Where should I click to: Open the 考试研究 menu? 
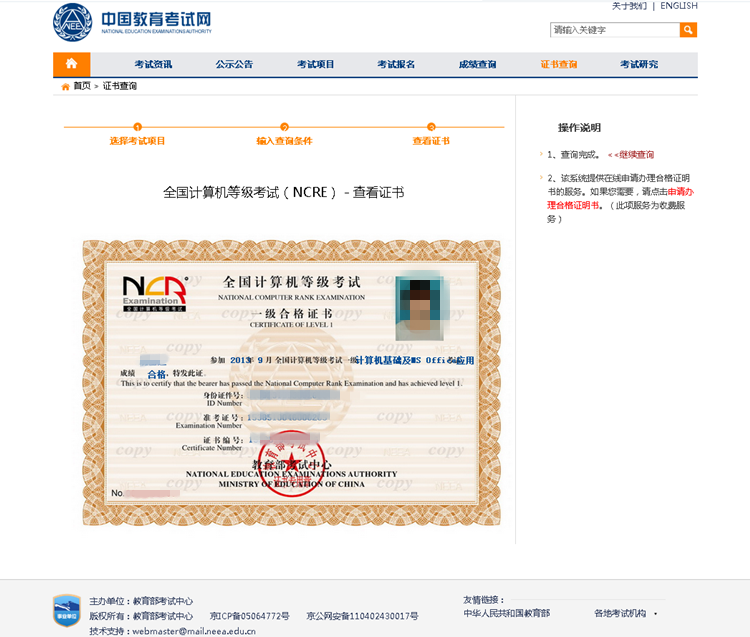click(x=639, y=65)
